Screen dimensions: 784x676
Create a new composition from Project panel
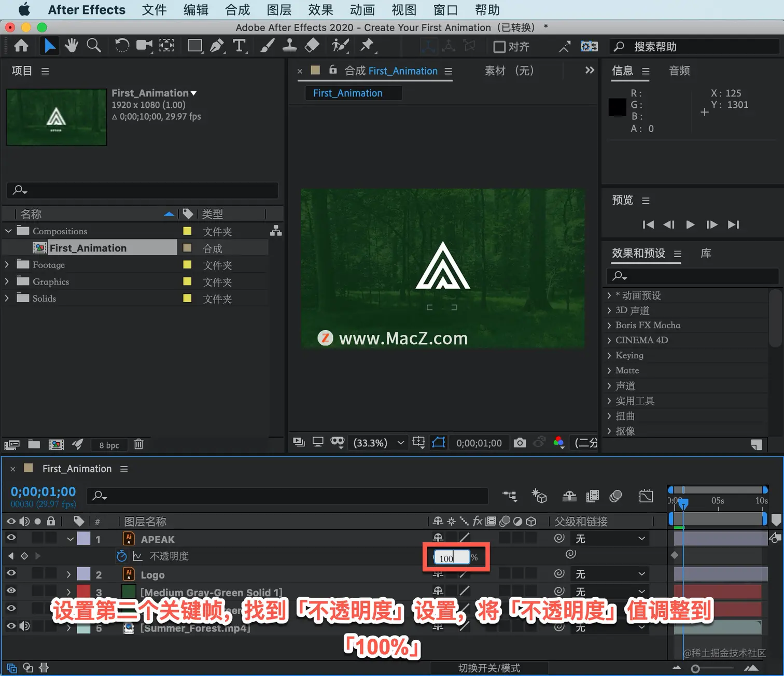(x=56, y=444)
